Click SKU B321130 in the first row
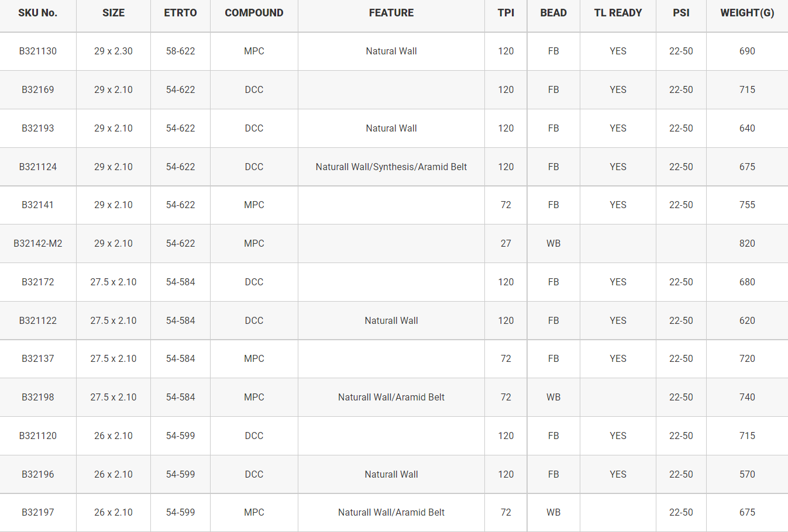 click(38, 51)
